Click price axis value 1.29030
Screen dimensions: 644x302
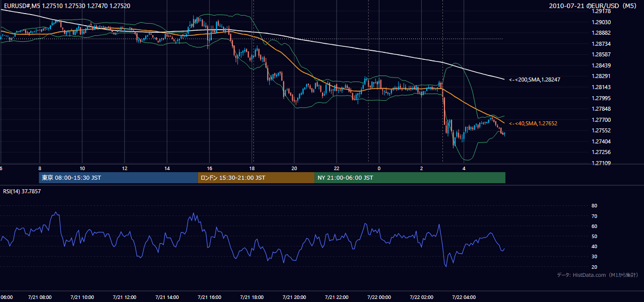(x=601, y=22)
